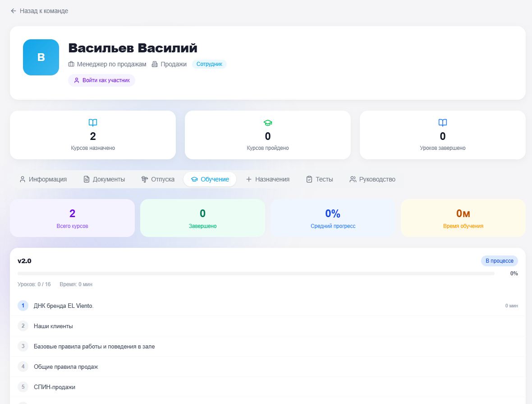Screen dimensions: 532x404
Task: Click the back arrow icon at top
Action: (x=13, y=11)
